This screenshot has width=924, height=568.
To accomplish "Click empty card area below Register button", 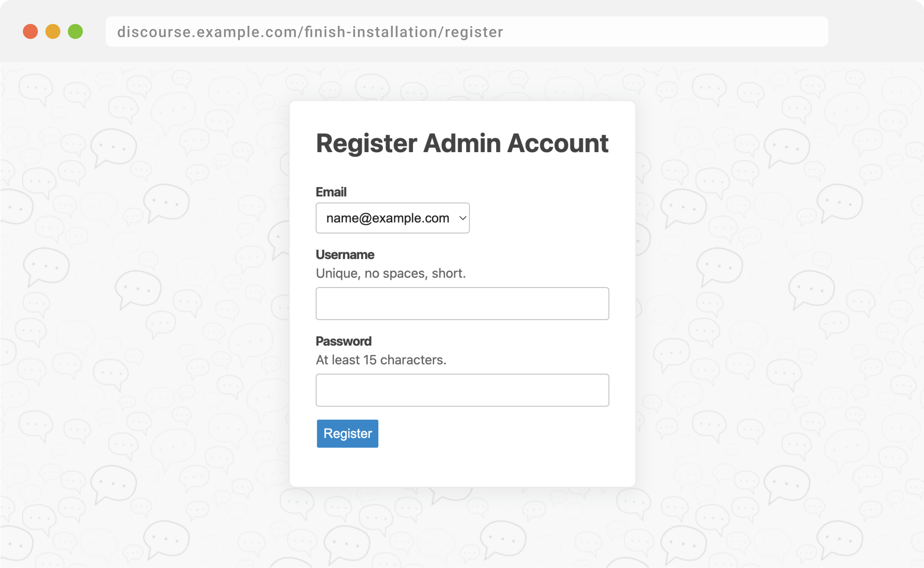I will coord(462,468).
